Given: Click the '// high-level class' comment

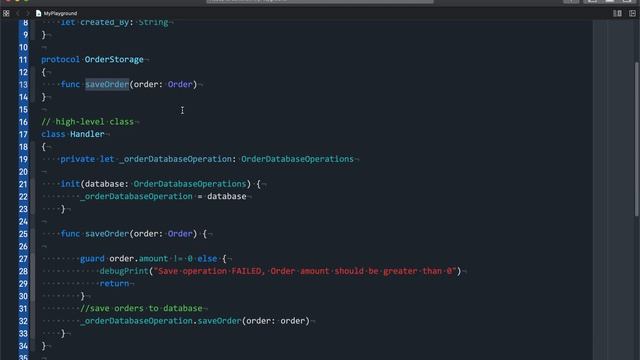Looking at the screenshot, I should click(87, 122).
